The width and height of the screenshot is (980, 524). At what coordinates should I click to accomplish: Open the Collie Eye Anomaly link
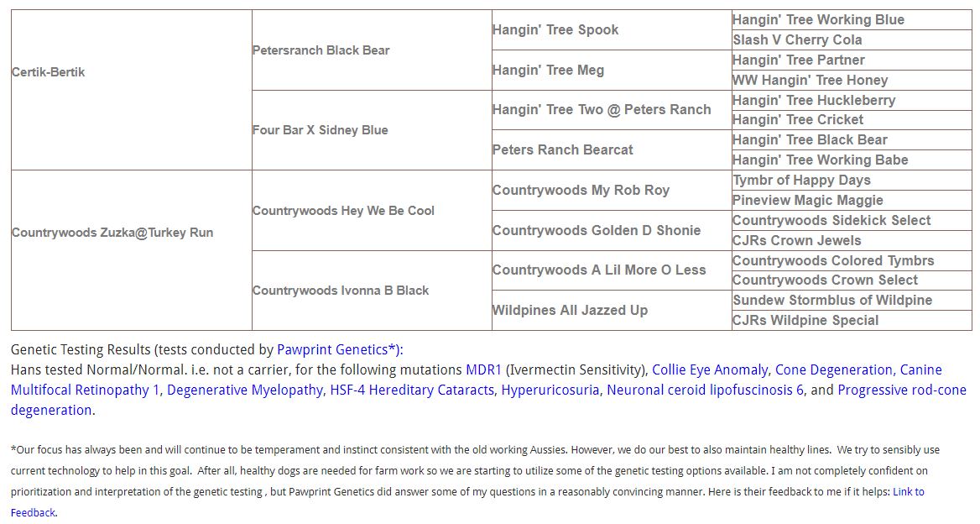709,369
